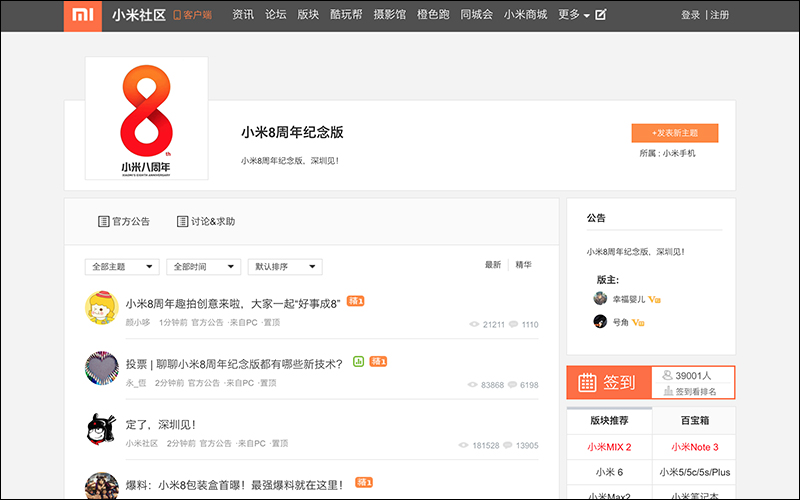Click the orange MI logo

point(83,15)
